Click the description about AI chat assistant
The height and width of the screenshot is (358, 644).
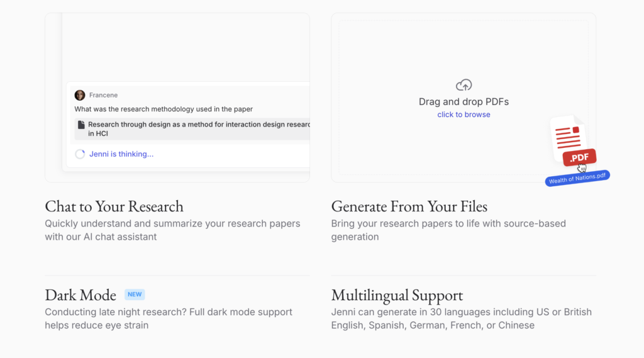(x=172, y=230)
